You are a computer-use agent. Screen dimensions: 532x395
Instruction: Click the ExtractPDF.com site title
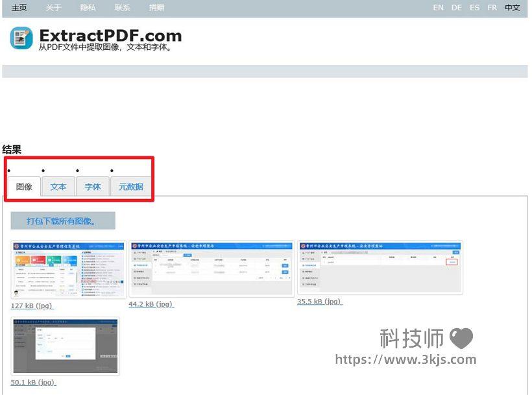(110, 35)
